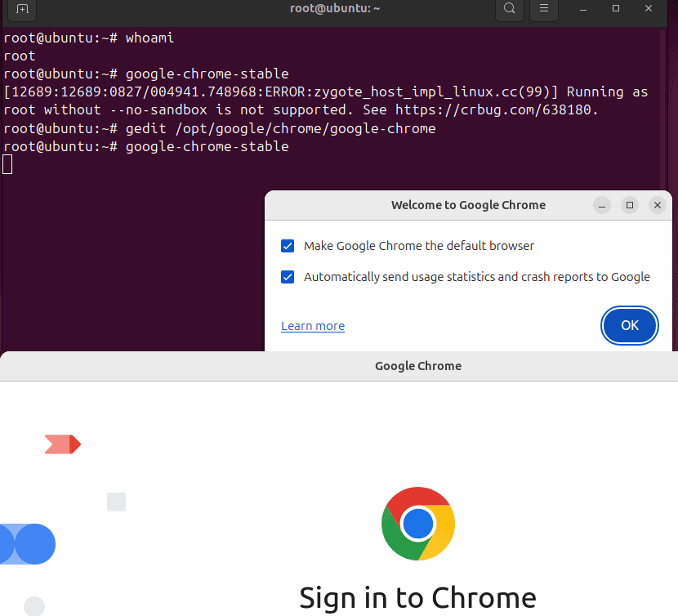This screenshot has width=678, height=616.
Task: Minimize the root@ubuntu terminal window
Action: pyautogui.click(x=583, y=9)
